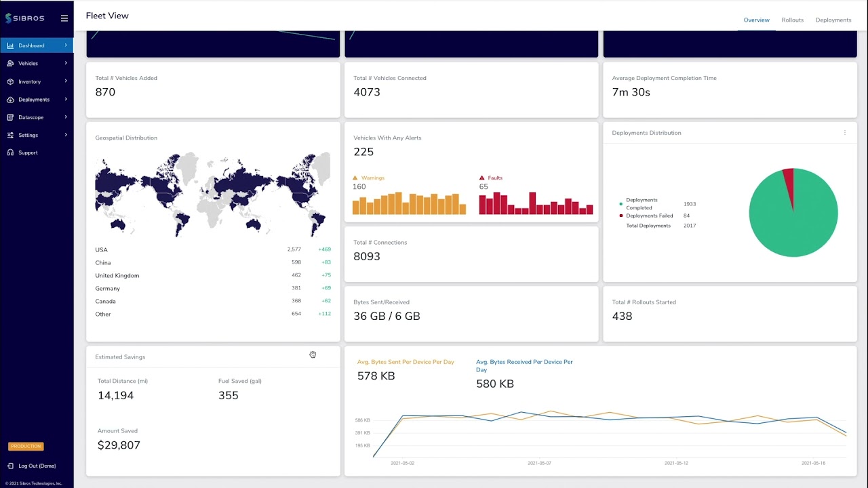Click the Support headset icon in sidebar

coord(10,152)
